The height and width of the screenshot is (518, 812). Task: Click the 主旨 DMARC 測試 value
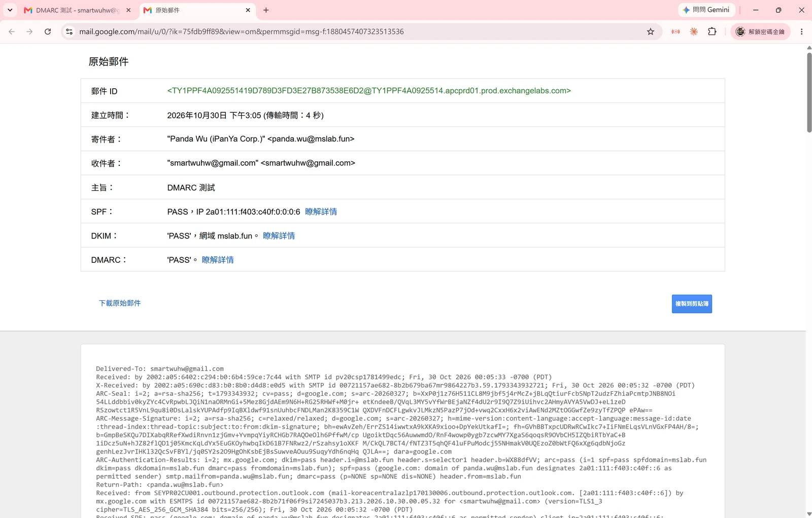click(x=191, y=188)
